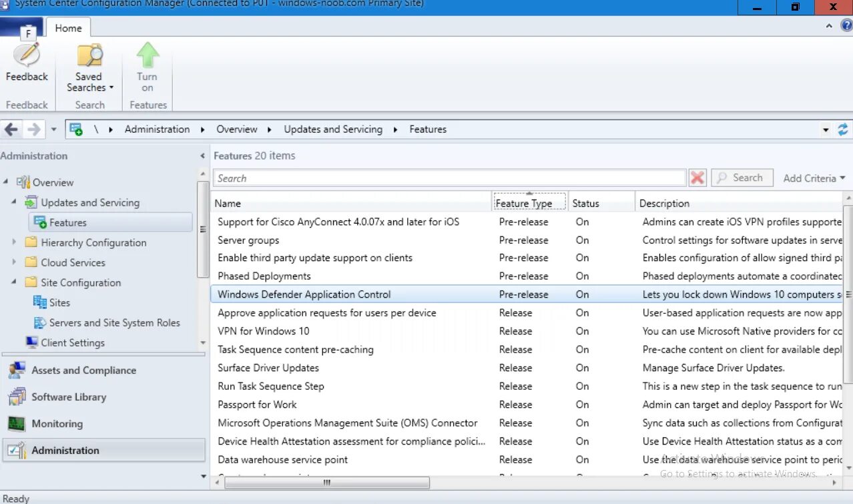Sort by Description column header
The image size is (853, 504).
(739, 203)
